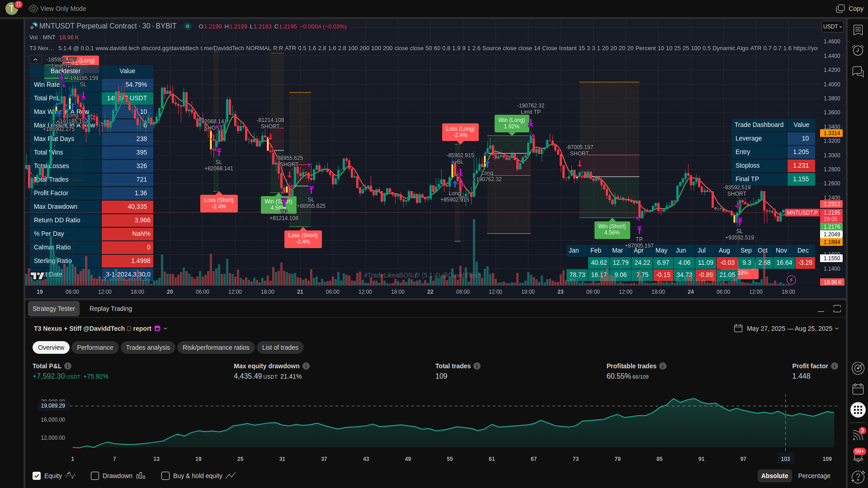Toggle the Equity checkbox
The width and height of the screenshot is (868, 488).
37,476
